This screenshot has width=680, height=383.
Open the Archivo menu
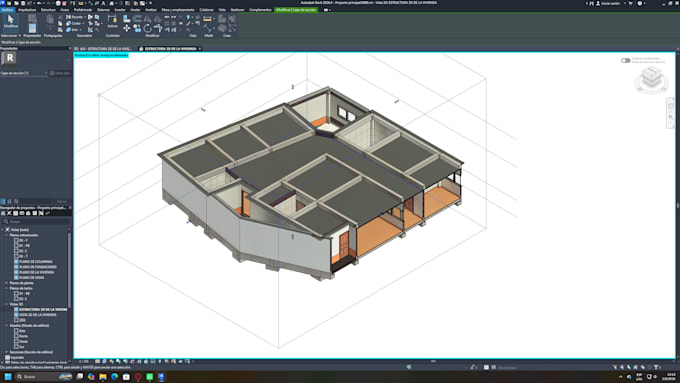(7, 10)
